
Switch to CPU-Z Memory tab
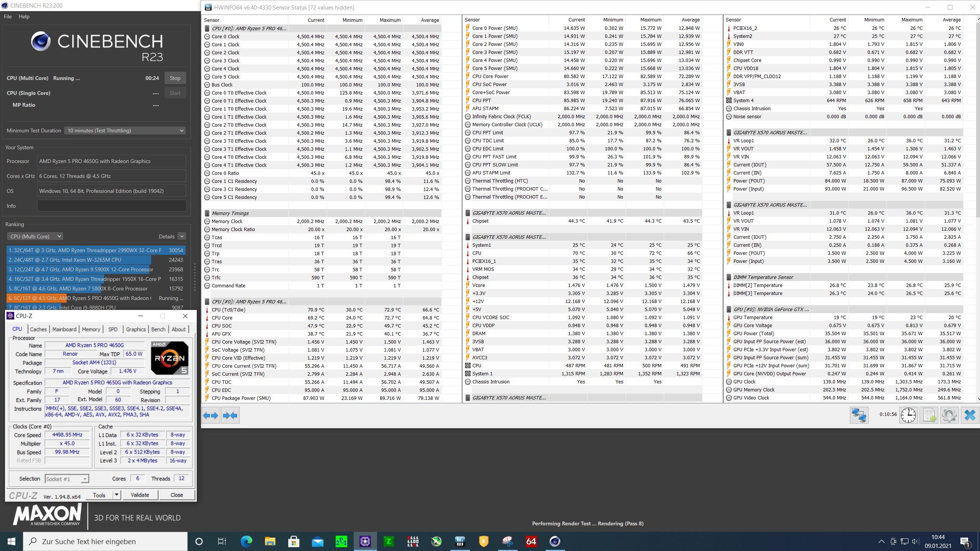[x=91, y=329]
